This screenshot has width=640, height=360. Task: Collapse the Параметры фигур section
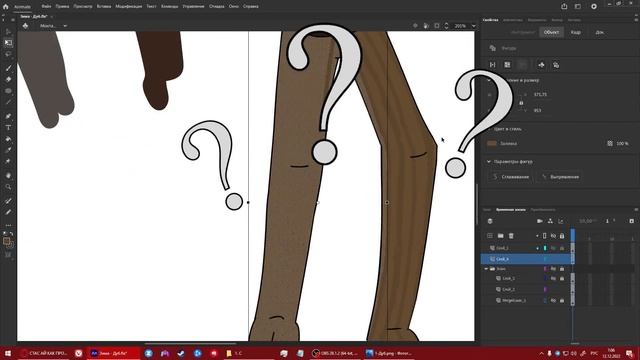click(x=489, y=162)
